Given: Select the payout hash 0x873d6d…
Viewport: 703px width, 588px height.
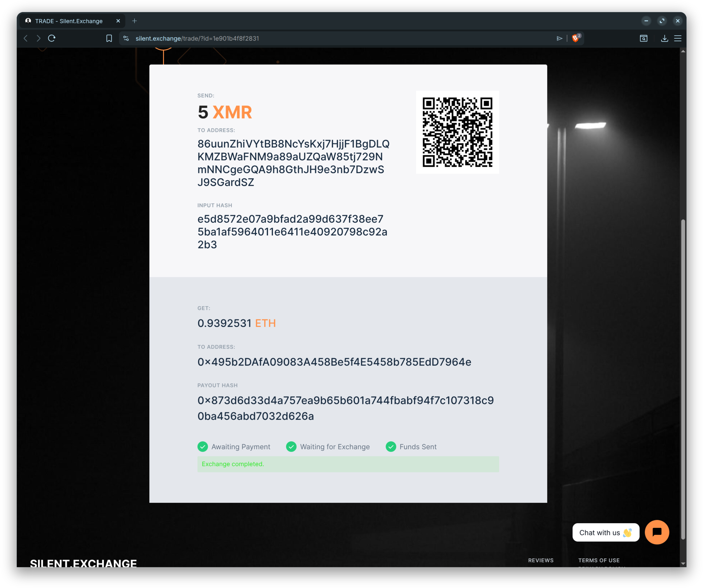Looking at the screenshot, I should point(345,408).
